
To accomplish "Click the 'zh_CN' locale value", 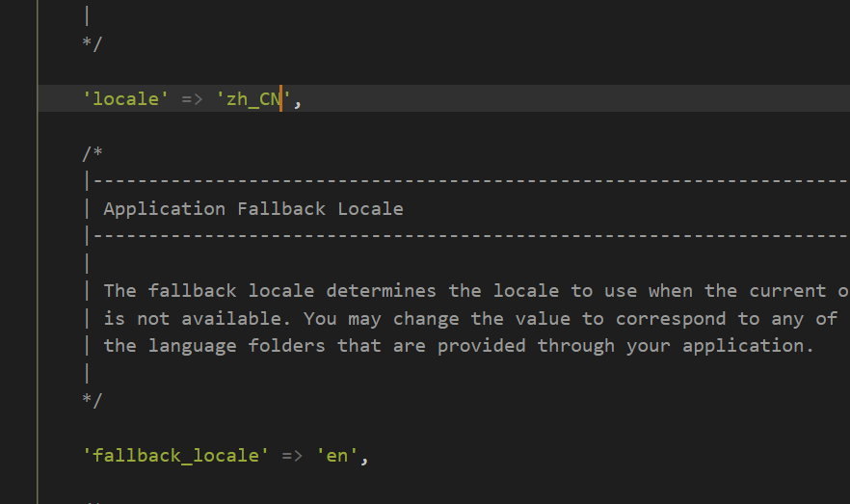I will 253,99.
